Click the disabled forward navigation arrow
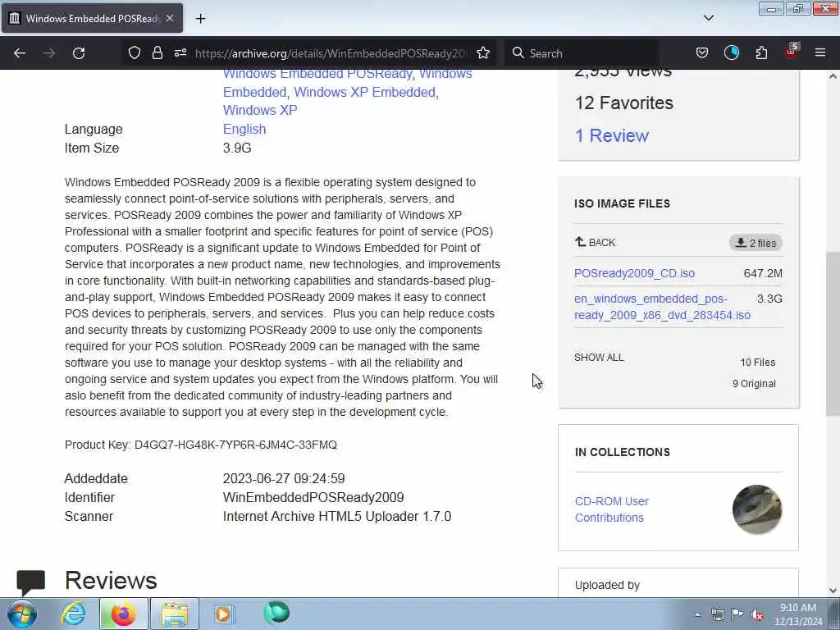Viewport: 840px width, 630px height. tap(48, 53)
